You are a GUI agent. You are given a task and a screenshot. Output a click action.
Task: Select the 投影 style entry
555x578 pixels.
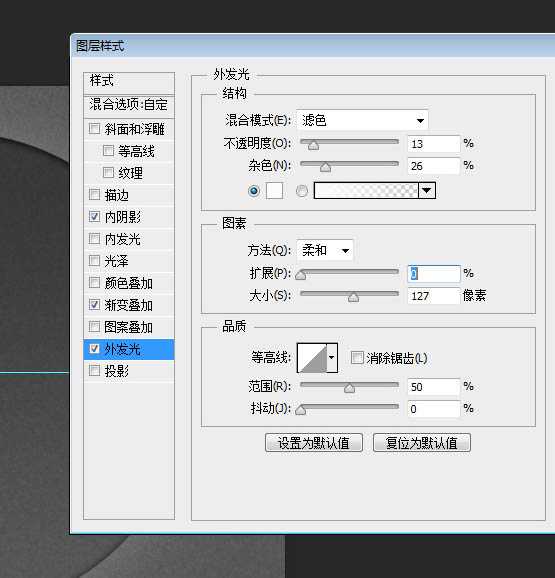click(x=129, y=371)
